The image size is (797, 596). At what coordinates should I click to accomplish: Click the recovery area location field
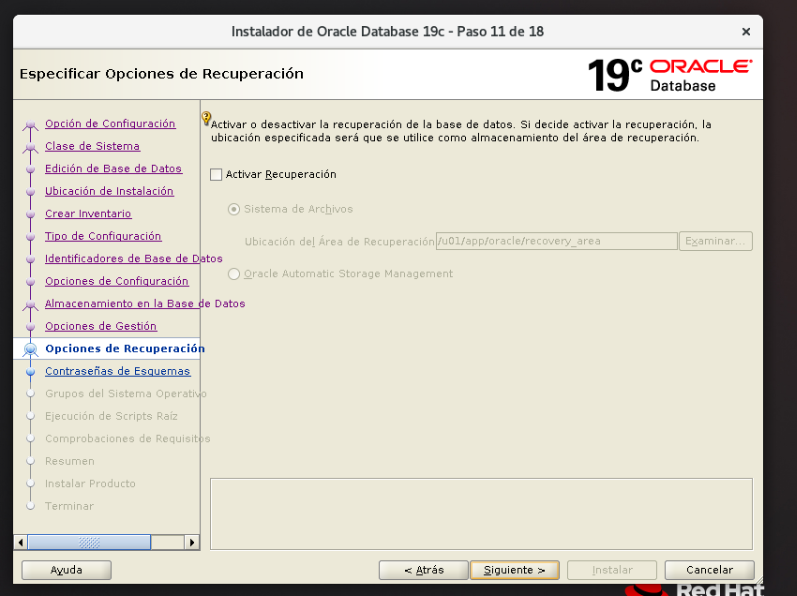(x=557, y=241)
